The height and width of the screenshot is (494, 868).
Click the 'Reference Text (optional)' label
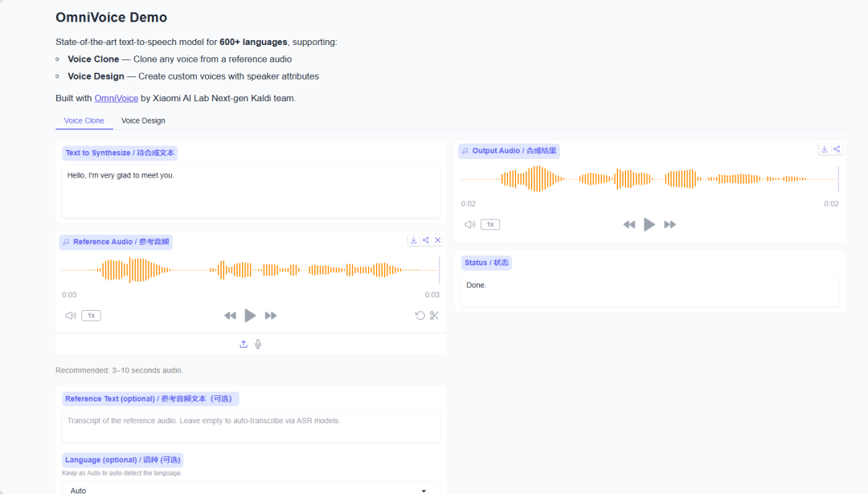coord(150,399)
